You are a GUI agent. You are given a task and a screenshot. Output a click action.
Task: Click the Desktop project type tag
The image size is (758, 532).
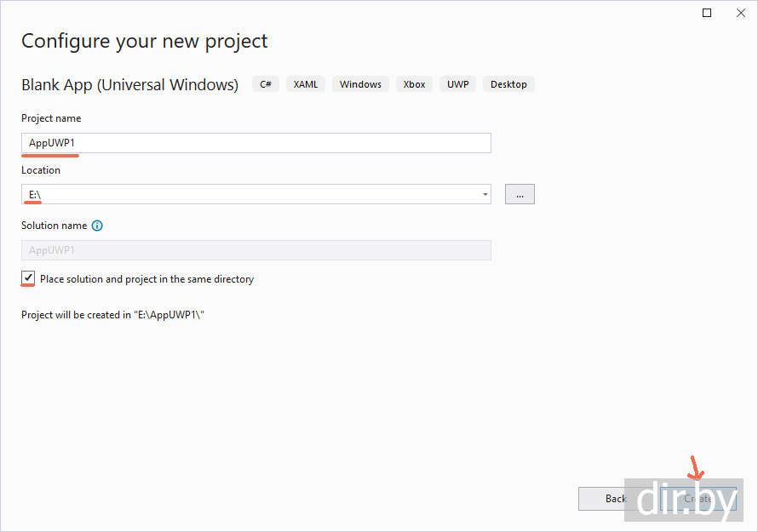coord(508,84)
